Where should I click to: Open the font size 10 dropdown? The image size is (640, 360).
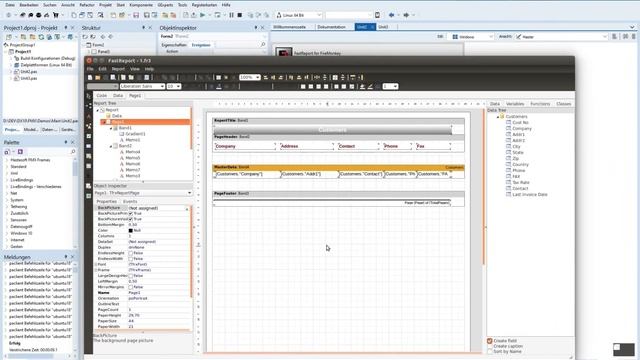coord(178,86)
